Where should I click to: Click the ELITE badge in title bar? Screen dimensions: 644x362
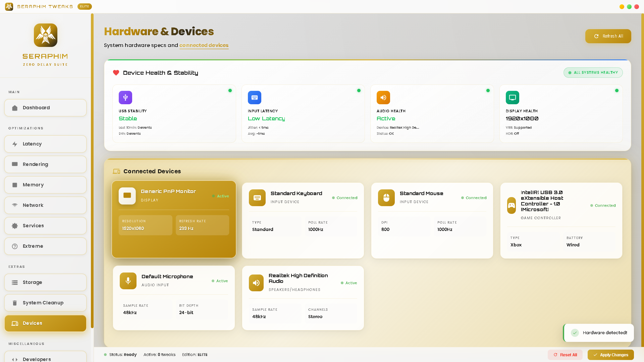click(x=85, y=6)
